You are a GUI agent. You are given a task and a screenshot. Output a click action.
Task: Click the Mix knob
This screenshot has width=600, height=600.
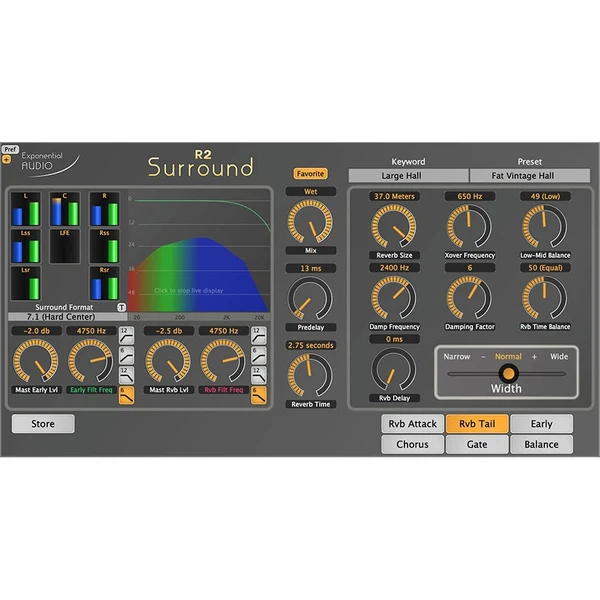click(309, 222)
